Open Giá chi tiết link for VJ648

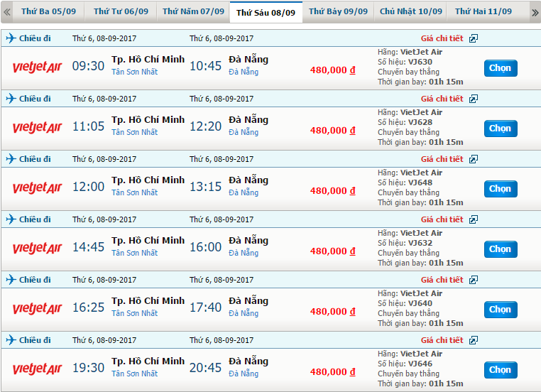[x=442, y=159]
